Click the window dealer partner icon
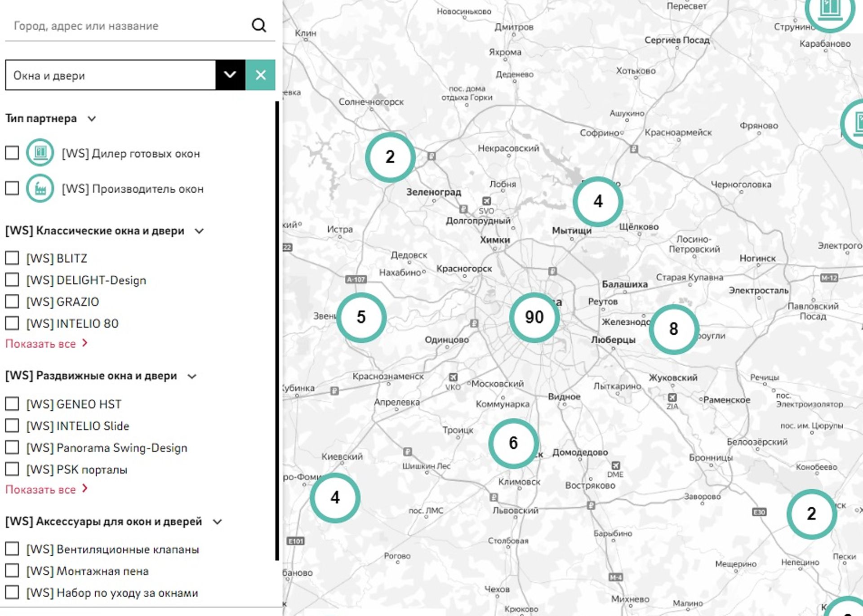863x616 pixels. tap(40, 153)
